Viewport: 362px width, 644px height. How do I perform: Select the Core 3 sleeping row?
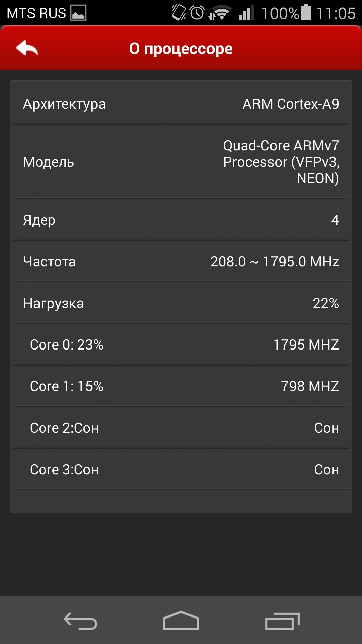[x=181, y=469]
